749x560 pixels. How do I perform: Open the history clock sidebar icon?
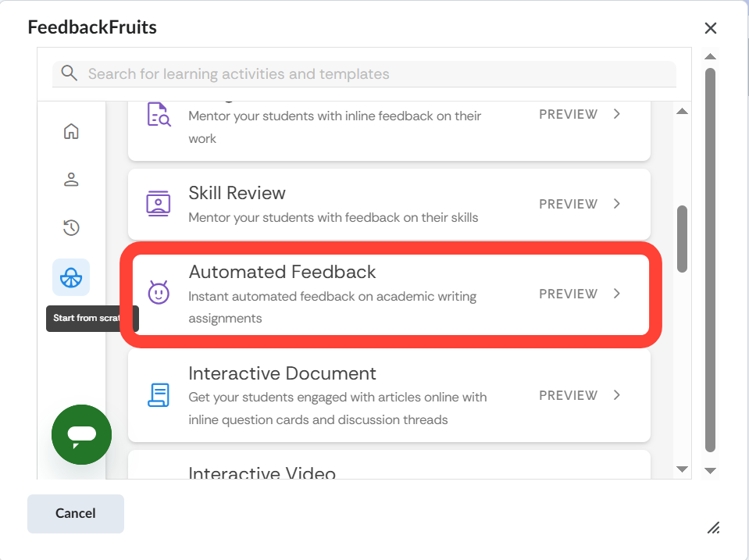71,228
